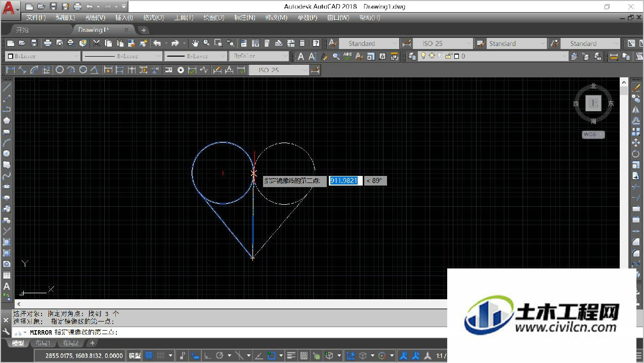
Task: Toggle polar tracking in status bar
Action: 220,355
